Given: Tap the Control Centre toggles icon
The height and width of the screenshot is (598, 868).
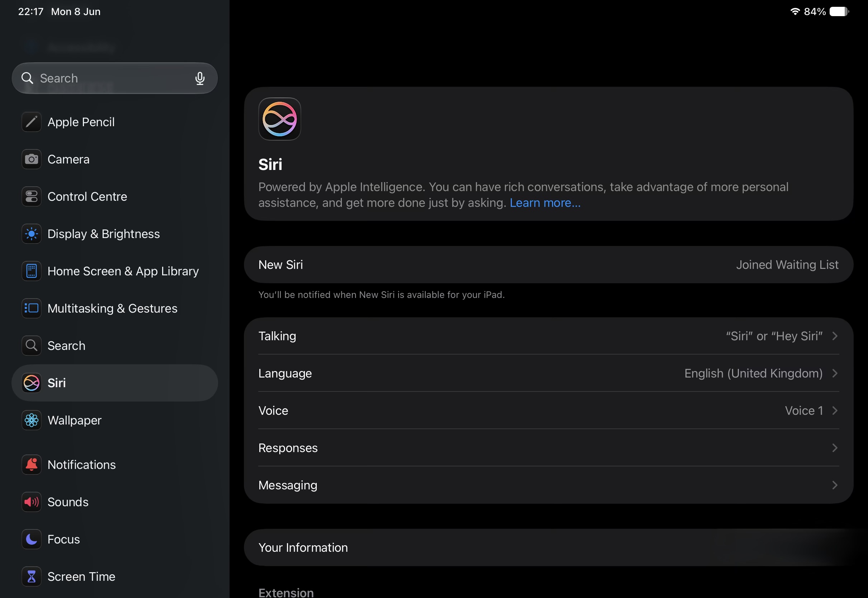Looking at the screenshot, I should pos(32,196).
